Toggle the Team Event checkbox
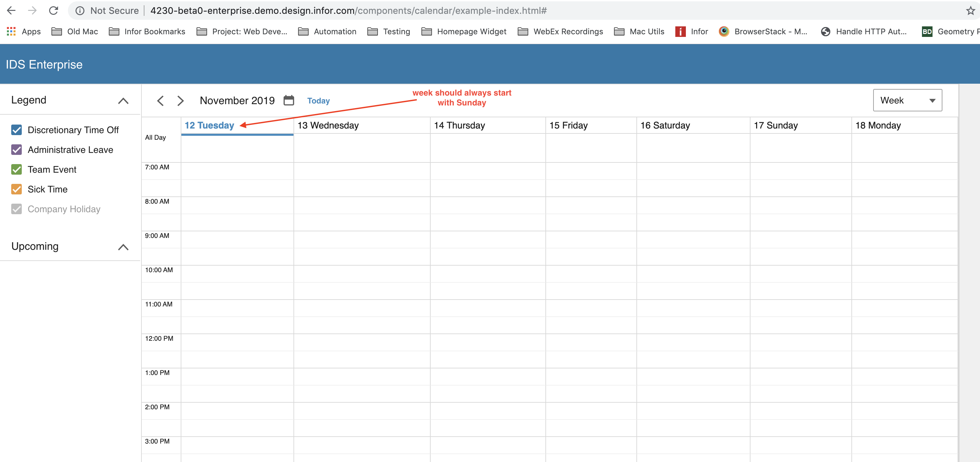The height and width of the screenshot is (462, 980). pos(16,170)
